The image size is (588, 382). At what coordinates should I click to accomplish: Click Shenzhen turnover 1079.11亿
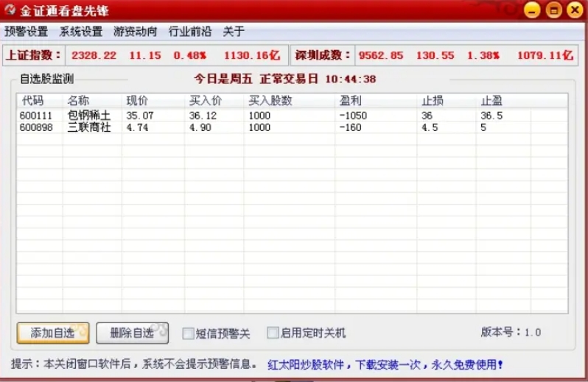point(545,55)
